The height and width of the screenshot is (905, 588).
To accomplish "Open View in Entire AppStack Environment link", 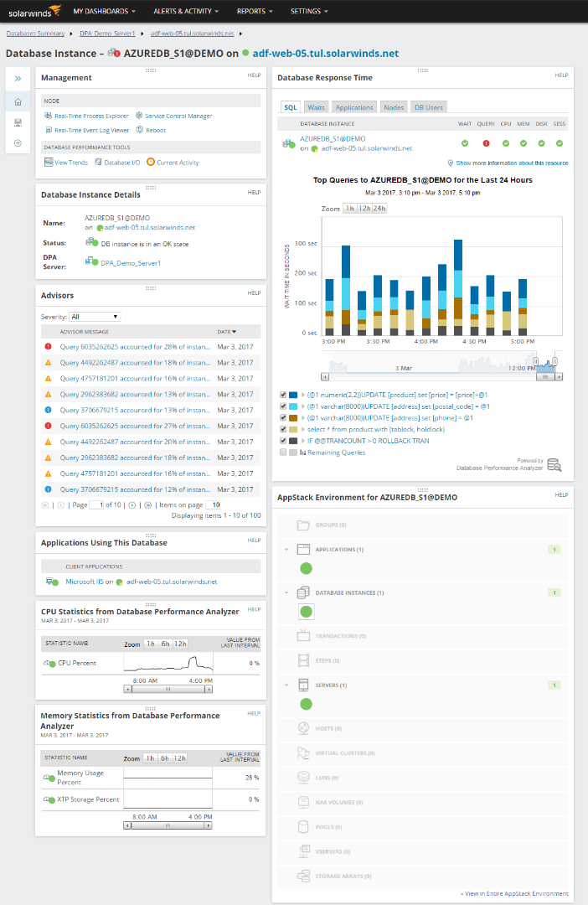I will (x=516, y=893).
